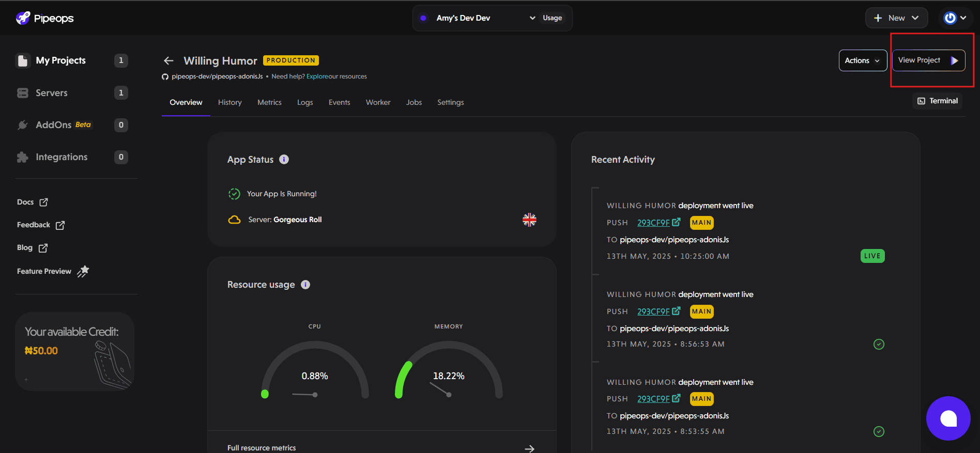The image size is (980, 453).
Task: Click the cloud icon next to Server
Action: 234,220
